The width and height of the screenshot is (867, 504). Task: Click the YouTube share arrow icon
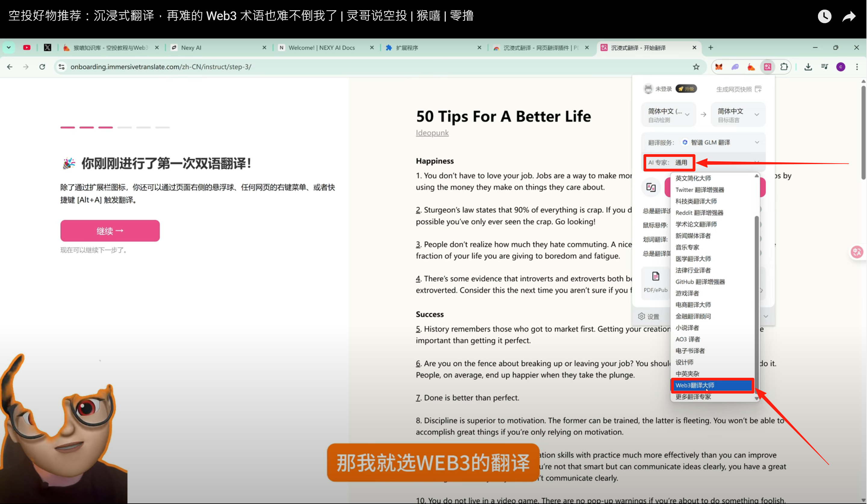pos(849,16)
